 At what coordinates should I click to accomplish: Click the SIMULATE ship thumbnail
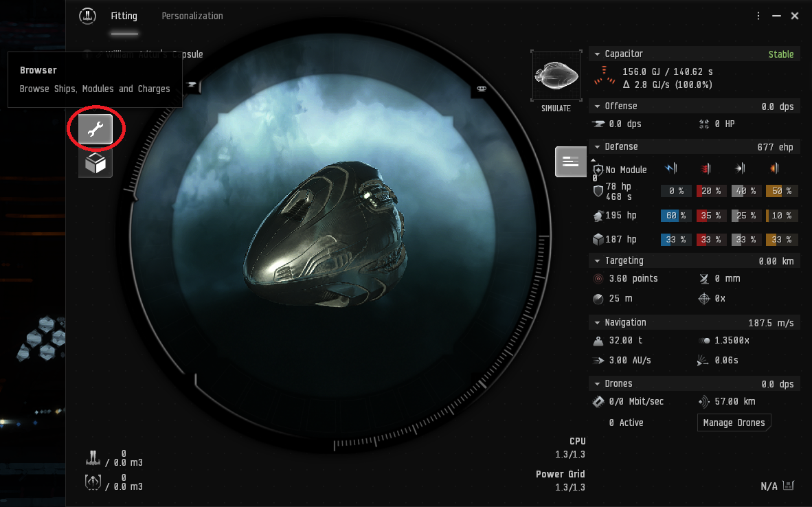[x=556, y=76]
